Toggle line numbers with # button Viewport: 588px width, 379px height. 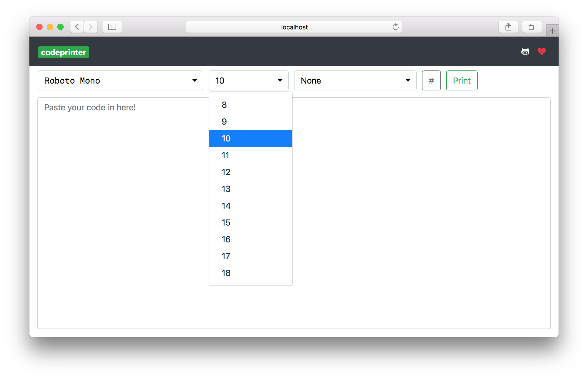point(431,80)
